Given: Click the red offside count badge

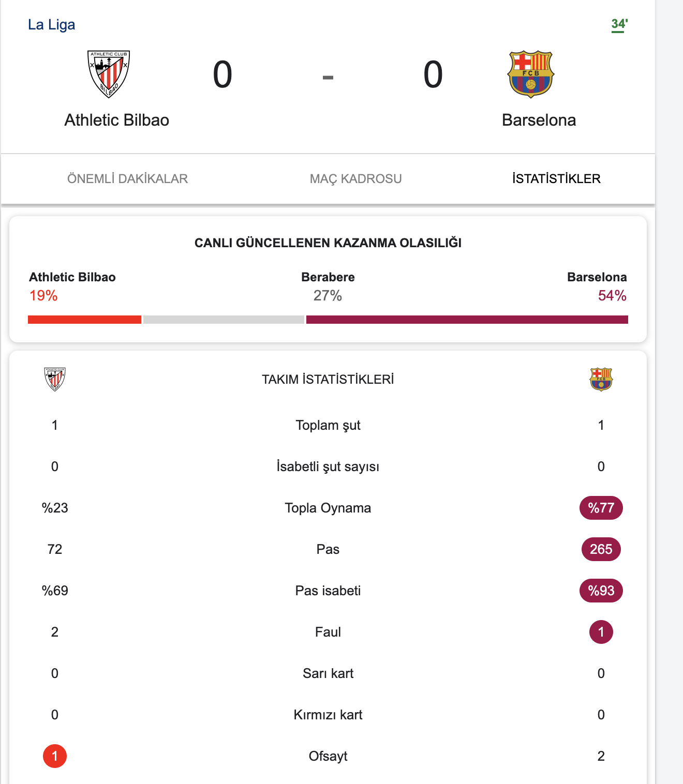Looking at the screenshot, I should [55, 756].
